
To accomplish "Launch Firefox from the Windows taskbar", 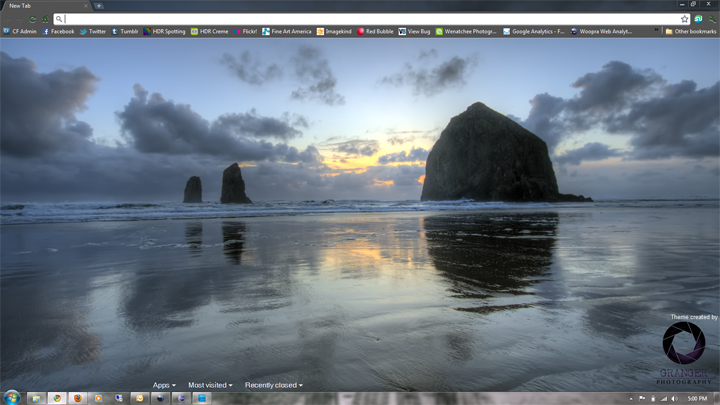I will tap(77, 398).
